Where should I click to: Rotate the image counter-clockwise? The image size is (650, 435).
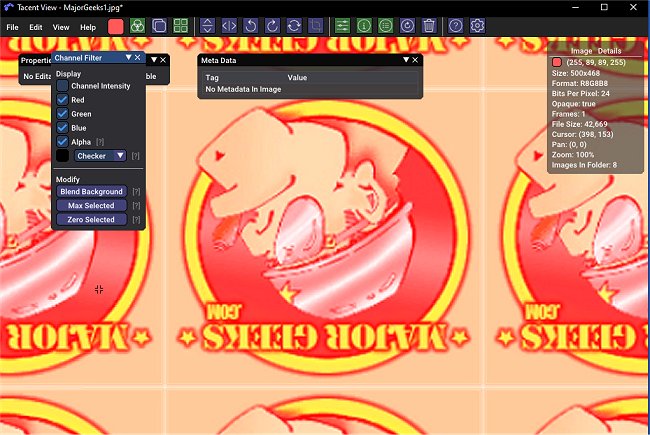[250, 26]
